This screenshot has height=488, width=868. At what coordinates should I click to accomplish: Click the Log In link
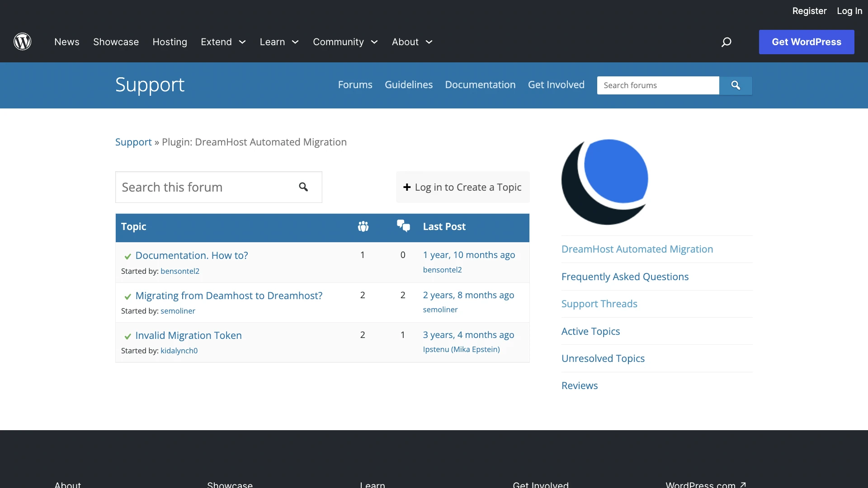tap(849, 11)
